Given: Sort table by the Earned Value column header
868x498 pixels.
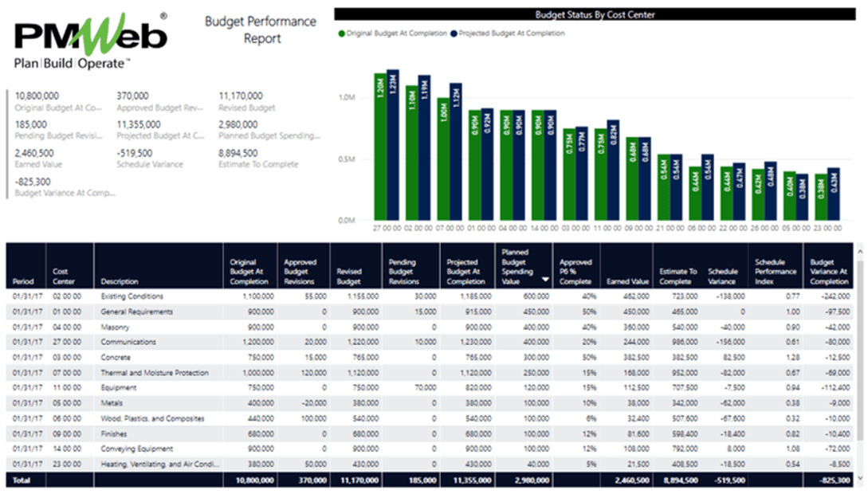Looking at the screenshot, I should pyautogui.click(x=626, y=280).
